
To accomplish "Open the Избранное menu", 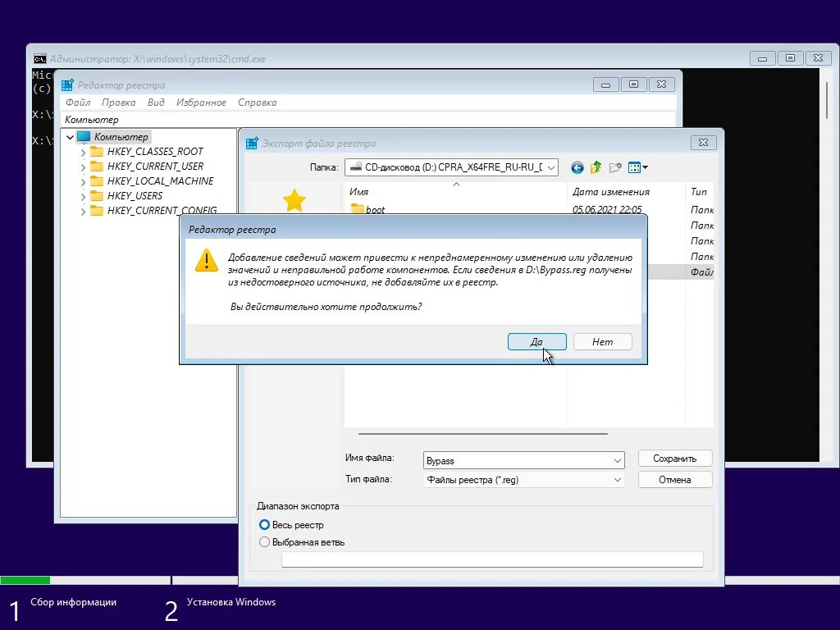I will 201,103.
